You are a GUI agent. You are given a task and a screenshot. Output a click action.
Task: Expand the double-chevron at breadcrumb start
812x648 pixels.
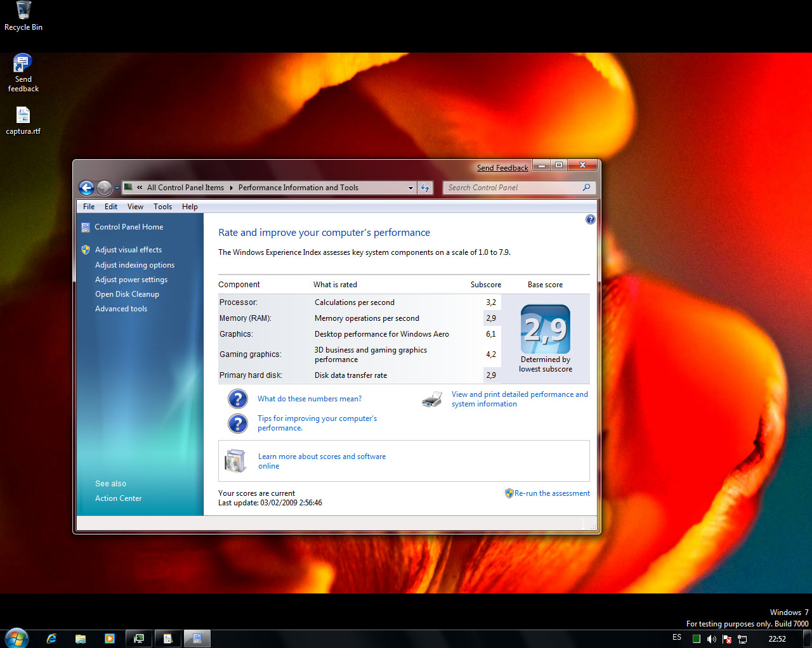140,188
